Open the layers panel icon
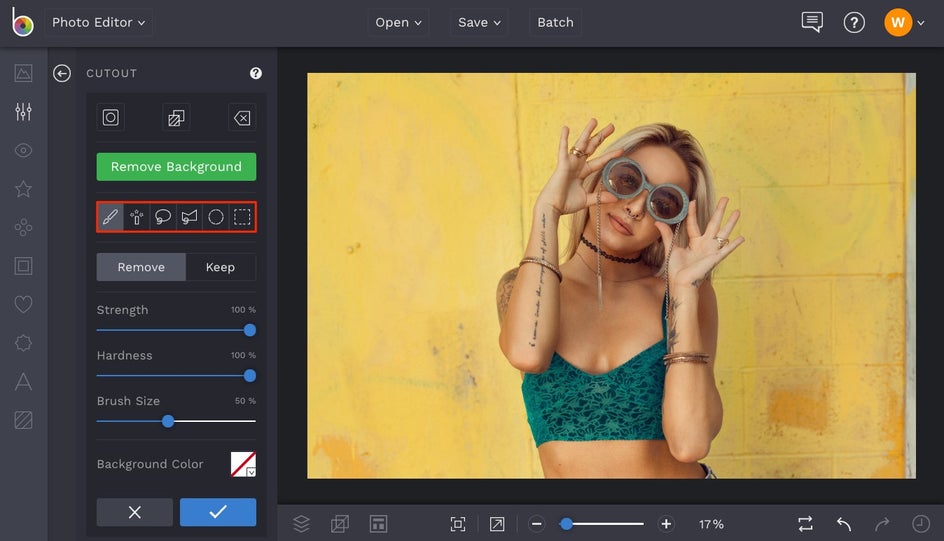 pyautogui.click(x=301, y=524)
